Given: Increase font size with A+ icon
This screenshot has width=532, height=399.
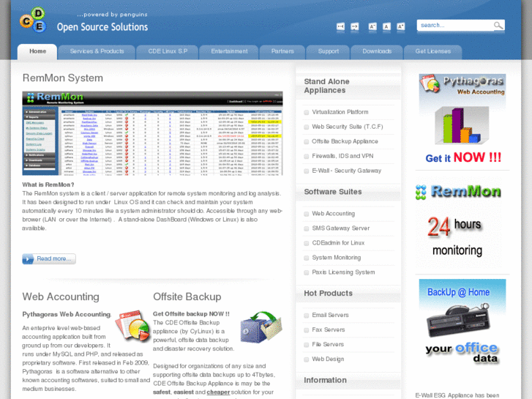Looking at the screenshot, I should pos(401,26).
